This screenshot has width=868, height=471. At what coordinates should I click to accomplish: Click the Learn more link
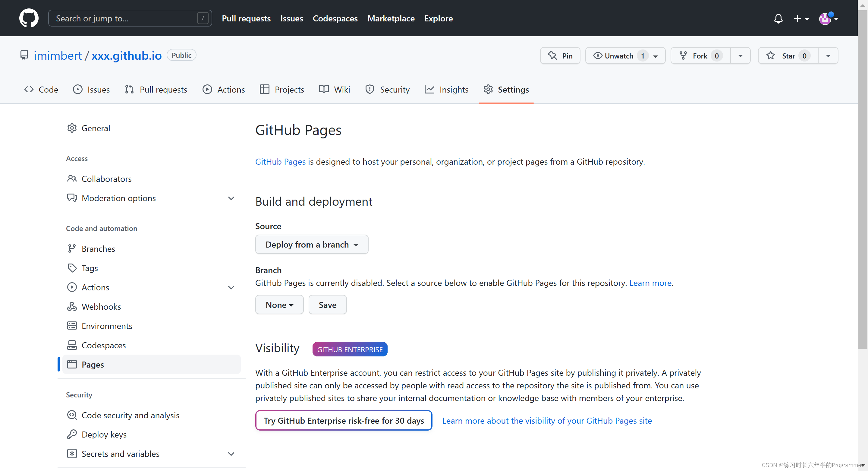pyautogui.click(x=650, y=283)
